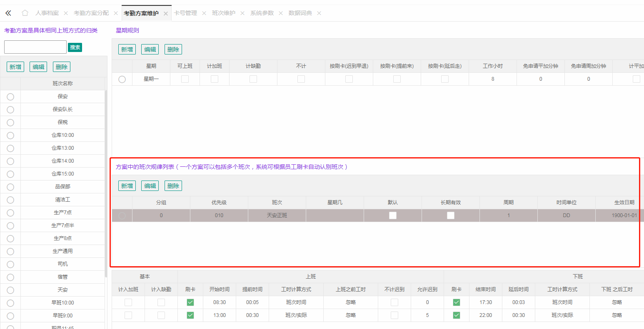Screen dimensions: 644x329
Task: Close the 班次维护 tab
Action: (242, 13)
